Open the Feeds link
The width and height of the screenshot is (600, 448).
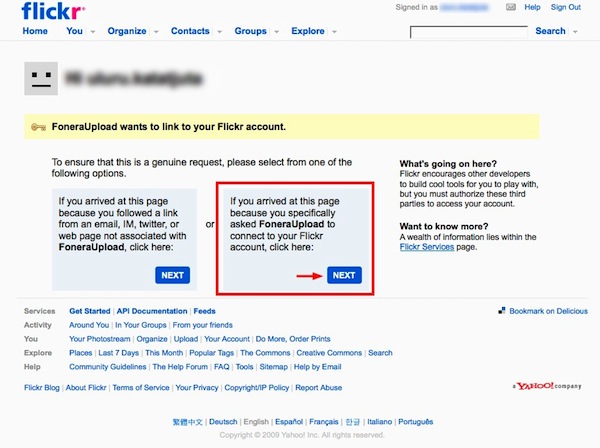point(204,311)
